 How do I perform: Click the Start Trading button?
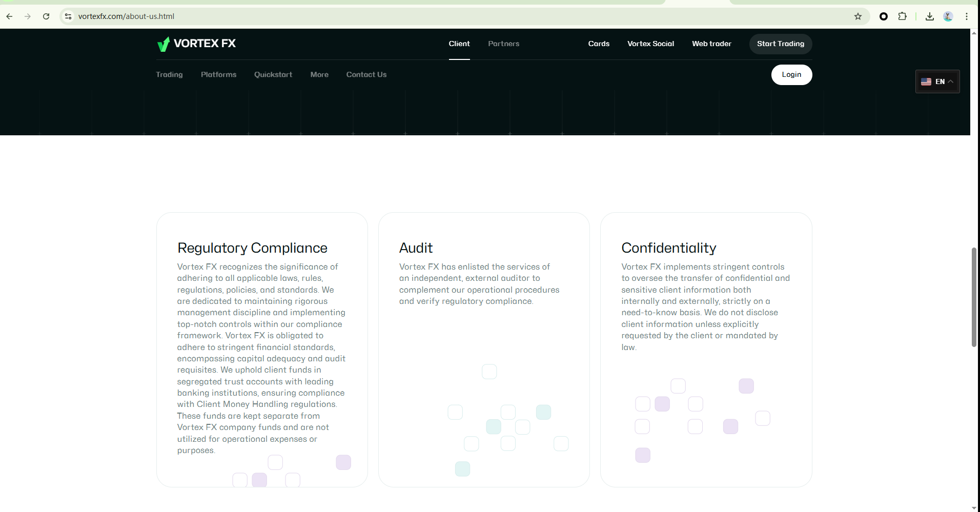[x=781, y=44]
